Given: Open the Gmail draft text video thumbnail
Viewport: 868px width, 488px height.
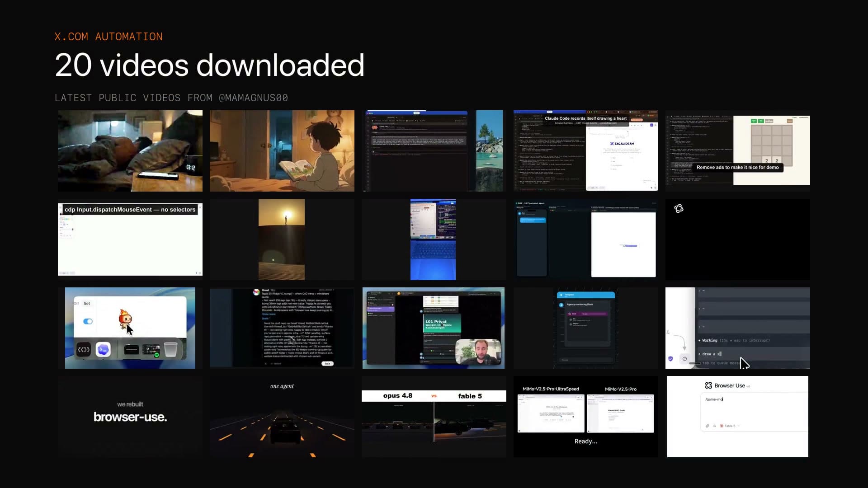Looking at the screenshot, I should pyautogui.click(x=282, y=328).
